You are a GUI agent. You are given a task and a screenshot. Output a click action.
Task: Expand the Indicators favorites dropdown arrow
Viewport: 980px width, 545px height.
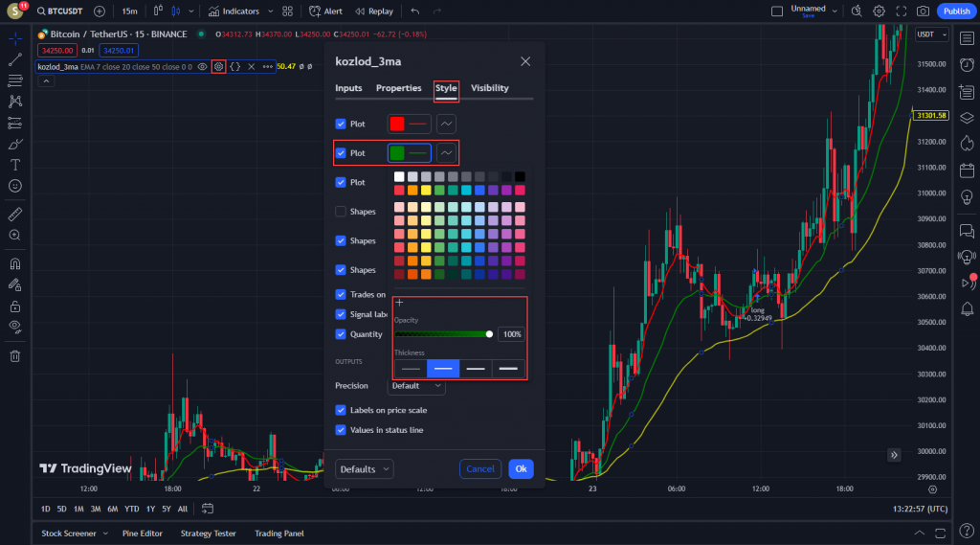[x=270, y=11]
